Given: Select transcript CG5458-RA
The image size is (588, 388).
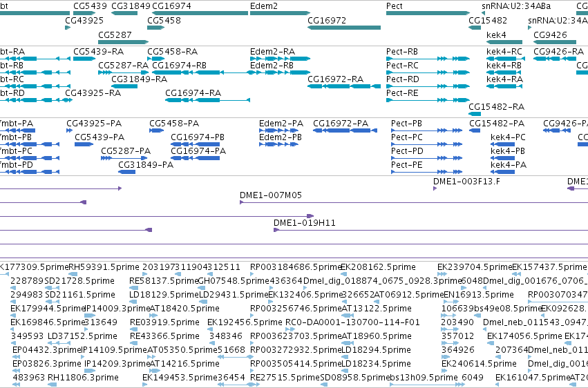Looking at the screenshot, I should click(156, 59).
